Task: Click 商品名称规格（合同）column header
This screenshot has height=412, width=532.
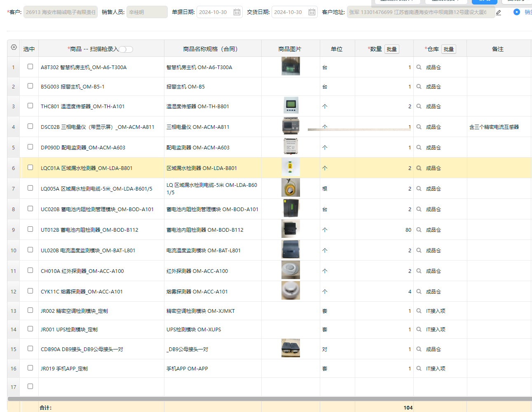Action: point(213,49)
